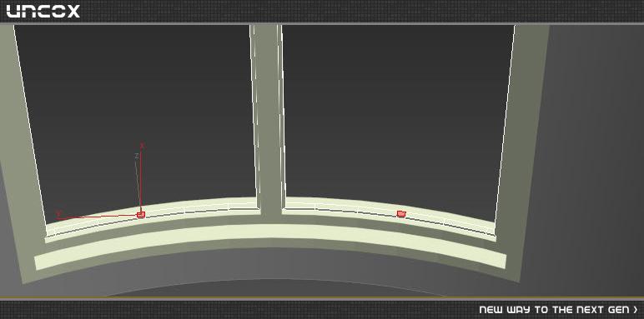This screenshot has width=644, height=319.
Task: Select the red vertex handle on right sill
Action: pyautogui.click(x=401, y=213)
